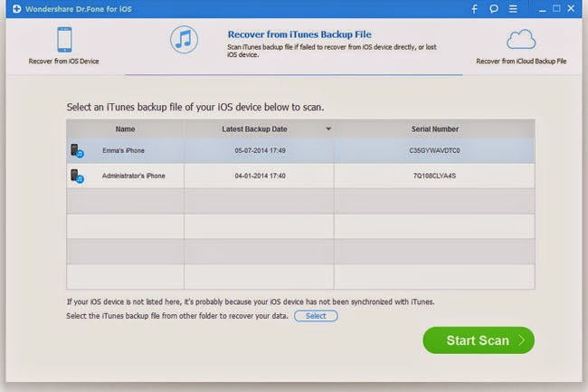Switch to Recover from iCloud Backup File tab
Viewport: 588px width, 392px height.
[x=521, y=47]
